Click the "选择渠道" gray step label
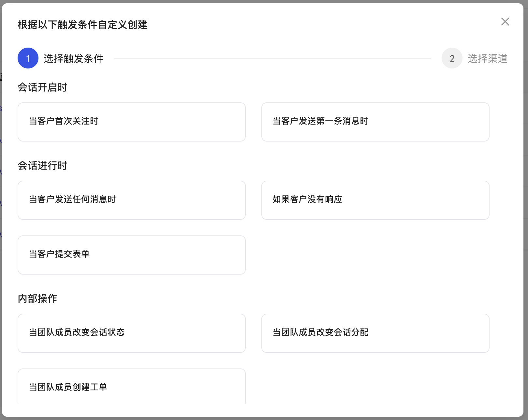 coord(488,59)
